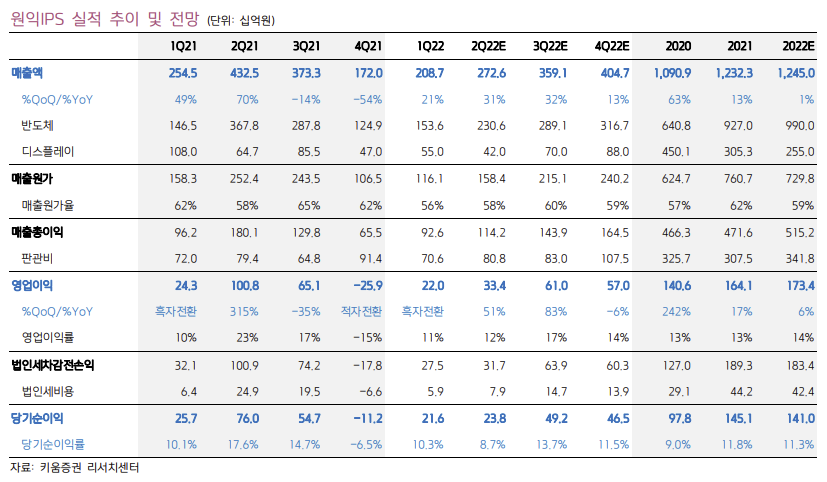
Task: Click the 당기순이익률 row label
Action: pos(53,442)
